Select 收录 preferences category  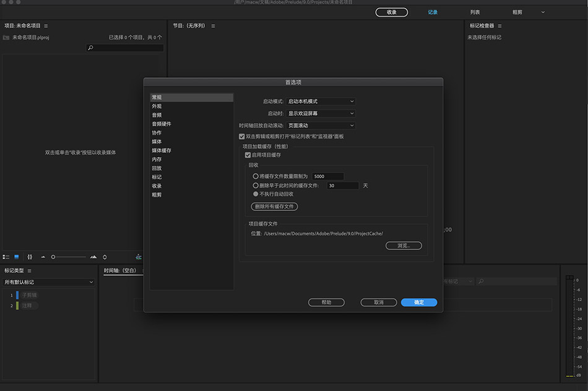pos(192,186)
